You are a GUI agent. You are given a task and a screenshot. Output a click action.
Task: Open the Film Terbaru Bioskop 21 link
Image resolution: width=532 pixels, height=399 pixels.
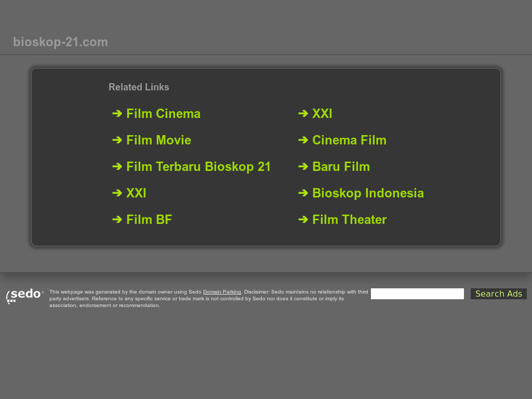point(198,167)
